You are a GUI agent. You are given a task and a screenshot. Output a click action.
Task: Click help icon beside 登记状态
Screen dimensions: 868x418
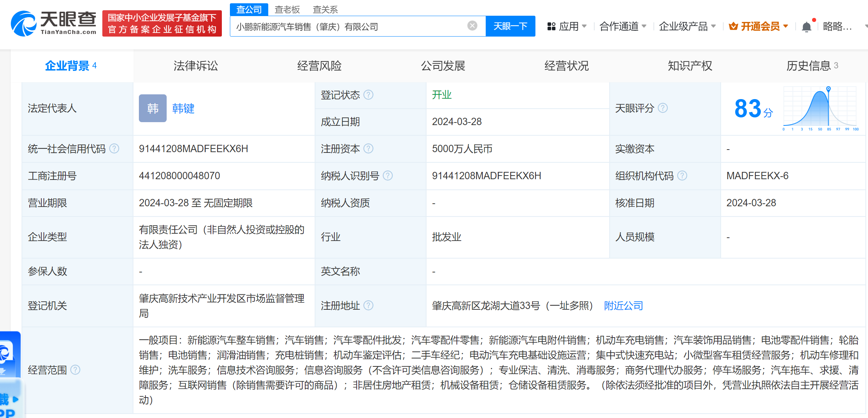[369, 95]
